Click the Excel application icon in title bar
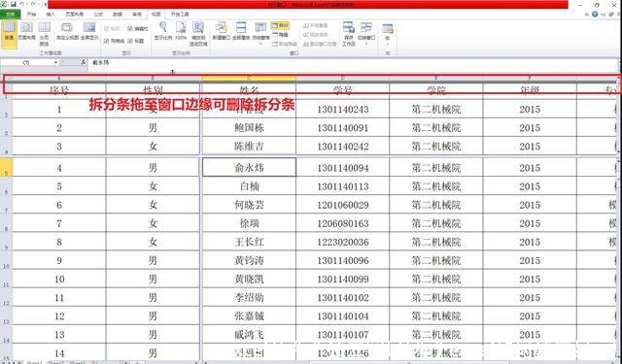The width and height of the screenshot is (622, 364). (x=4, y=4)
